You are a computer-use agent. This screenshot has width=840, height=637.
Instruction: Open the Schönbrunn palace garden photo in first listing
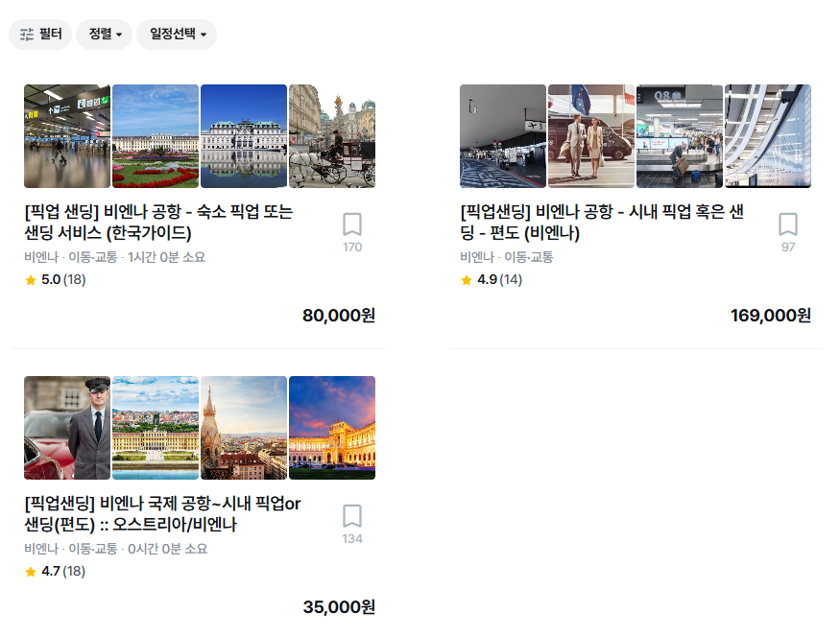[156, 136]
